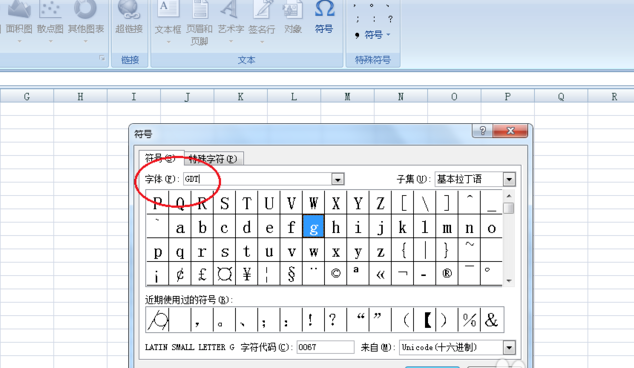This screenshot has width=634, height=368.
Task: Select the copyright symbol
Action: tap(336, 274)
